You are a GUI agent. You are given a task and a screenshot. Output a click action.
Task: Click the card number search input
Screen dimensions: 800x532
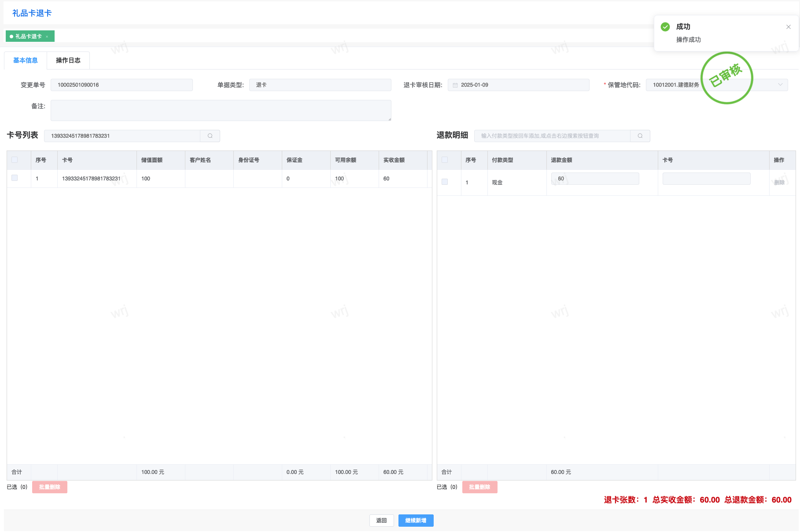point(122,136)
